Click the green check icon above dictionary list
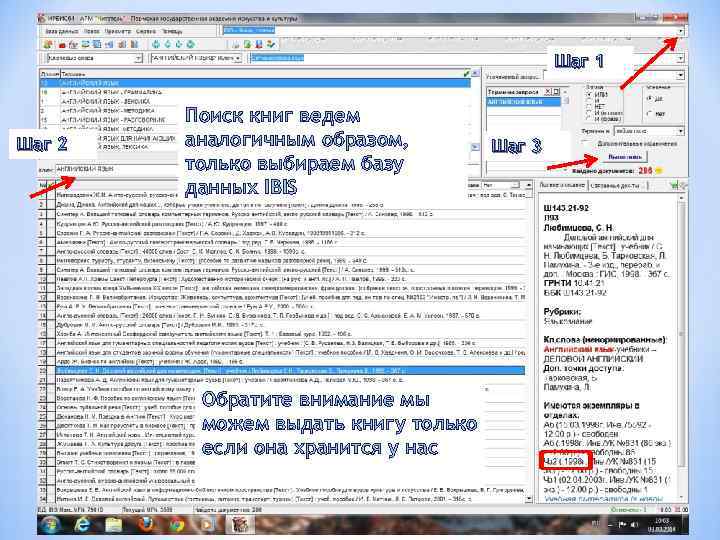720x540 pixels. (x=467, y=73)
